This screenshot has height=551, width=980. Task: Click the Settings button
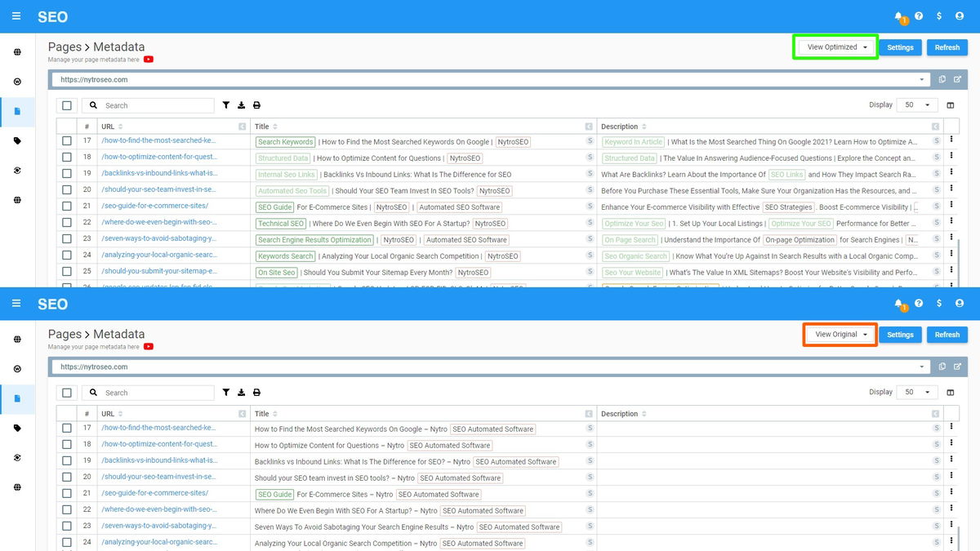tap(900, 47)
